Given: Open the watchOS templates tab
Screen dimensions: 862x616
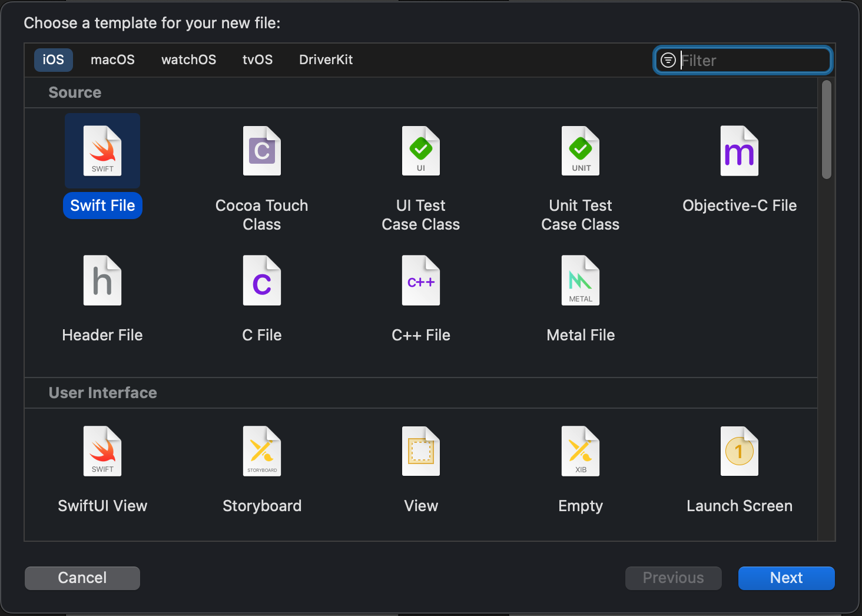Looking at the screenshot, I should [189, 59].
